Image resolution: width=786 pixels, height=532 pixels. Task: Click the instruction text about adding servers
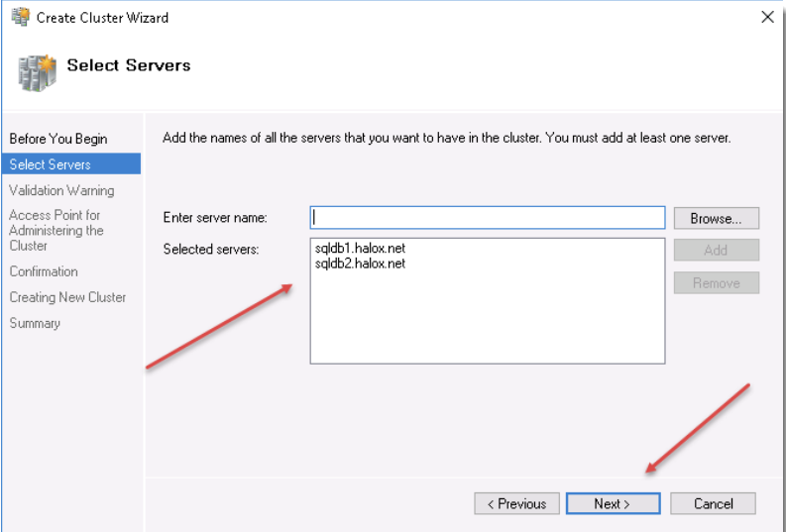click(447, 138)
